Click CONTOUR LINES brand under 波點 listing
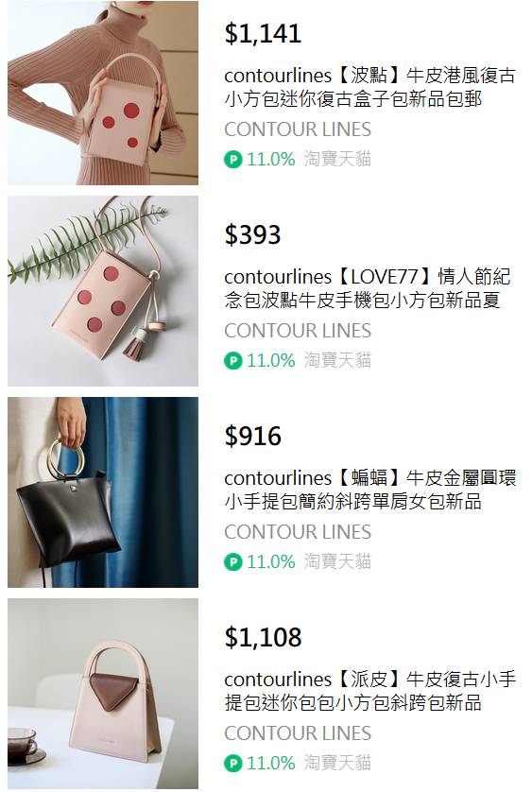 pos(298,129)
